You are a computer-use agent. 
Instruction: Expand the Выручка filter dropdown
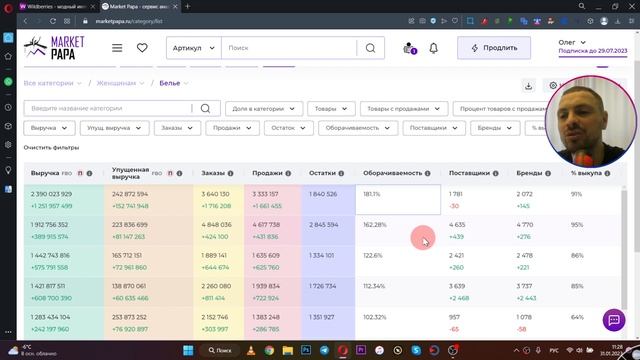coord(49,128)
